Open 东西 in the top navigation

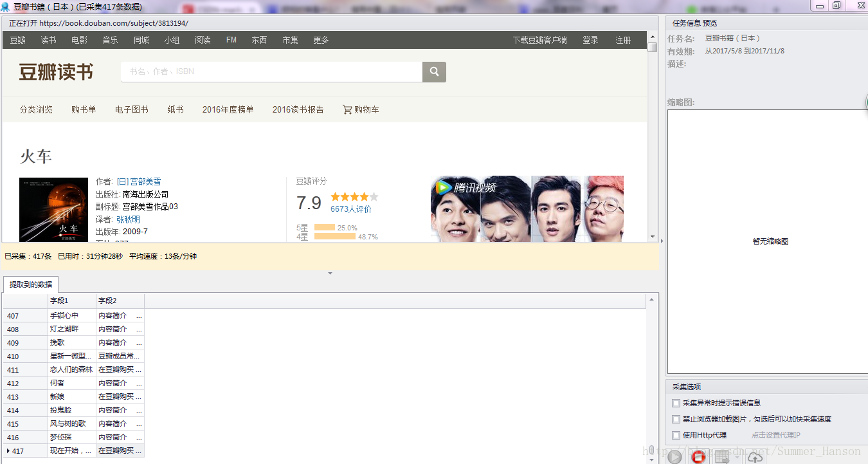(x=259, y=40)
